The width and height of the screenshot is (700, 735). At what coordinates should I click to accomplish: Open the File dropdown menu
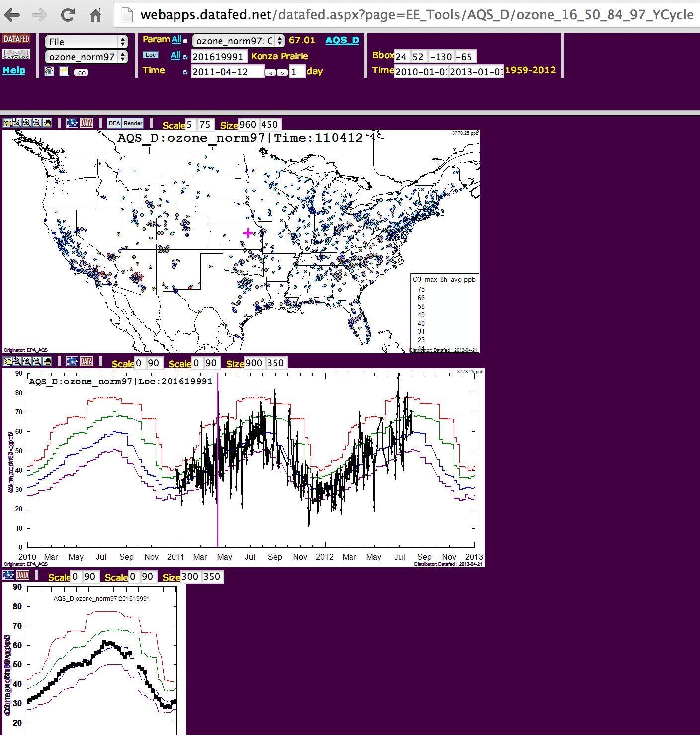87,42
